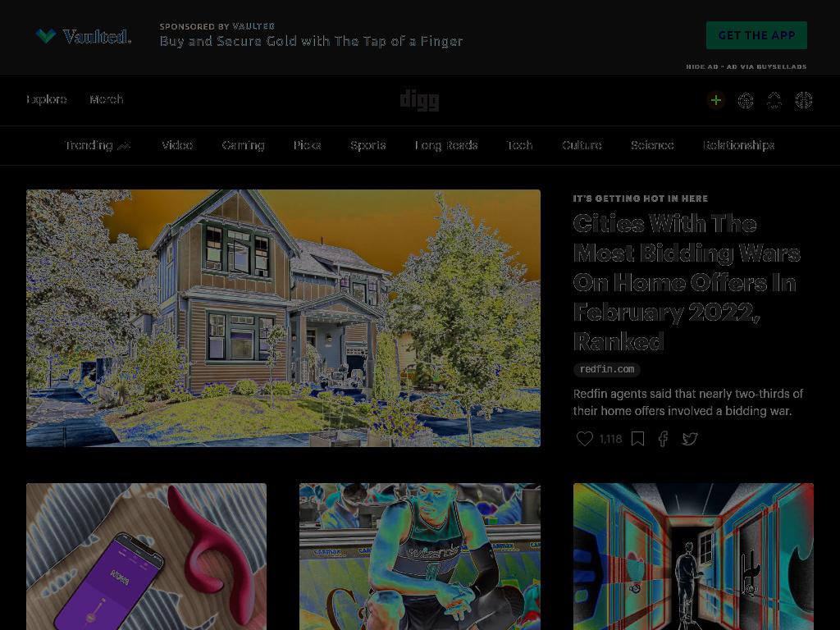This screenshot has height=630, width=840.
Task: Open the Buy and Secure Gold ad headline
Action: 311,41
